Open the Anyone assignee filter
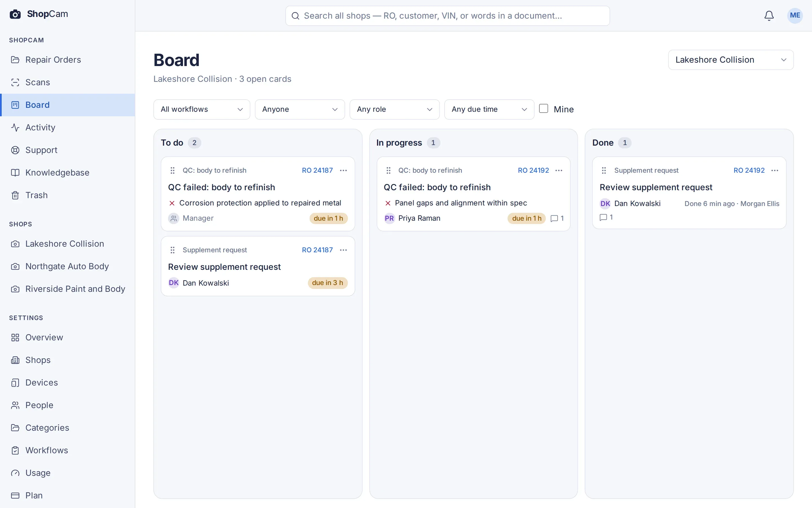812x508 pixels. pyautogui.click(x=300, y=109)
